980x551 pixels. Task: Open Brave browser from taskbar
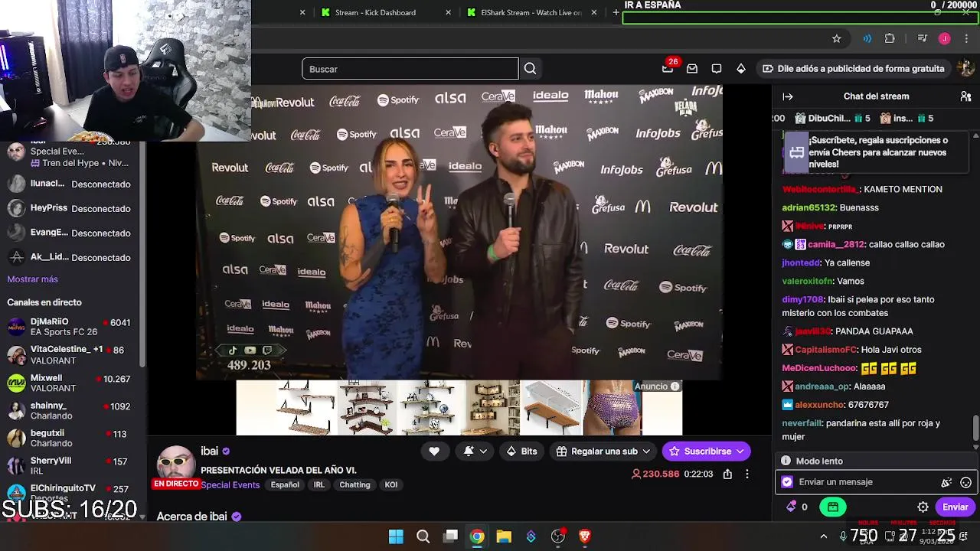click(585, 536)
